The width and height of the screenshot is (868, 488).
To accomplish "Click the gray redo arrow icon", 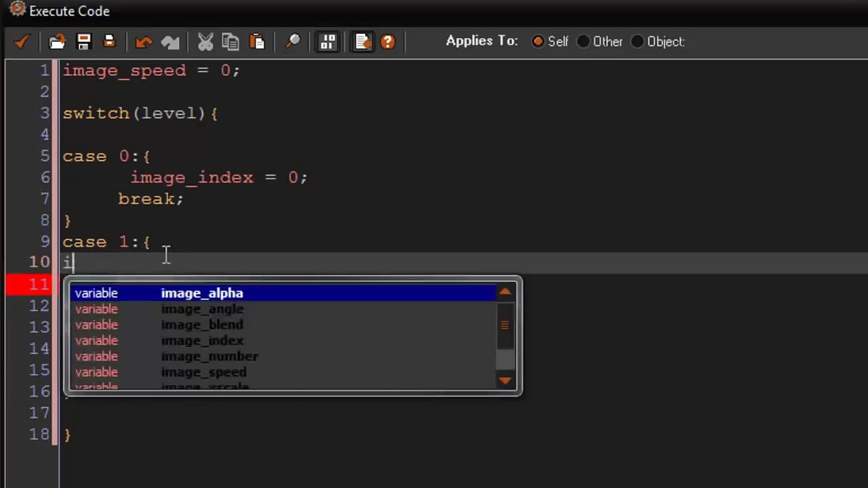I will 170,42.
